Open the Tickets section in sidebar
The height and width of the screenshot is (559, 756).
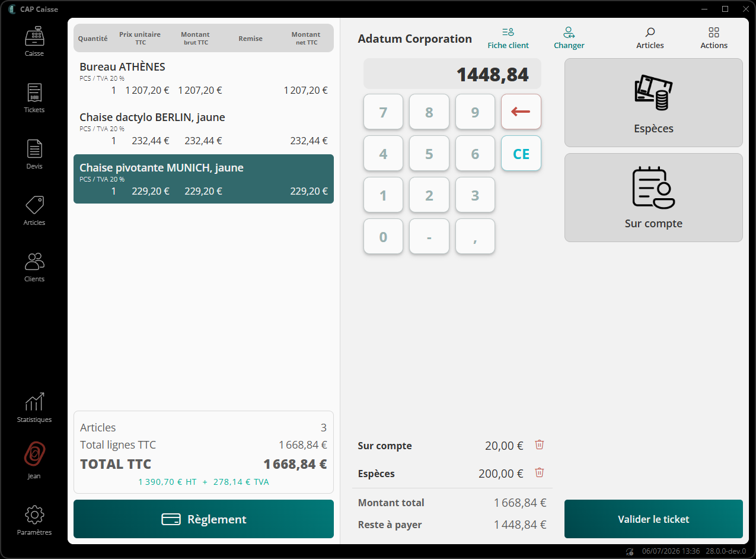34,98
